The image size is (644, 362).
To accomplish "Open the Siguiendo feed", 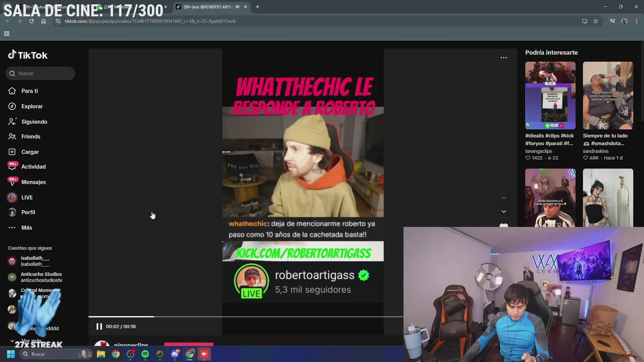I will (34, 122).
